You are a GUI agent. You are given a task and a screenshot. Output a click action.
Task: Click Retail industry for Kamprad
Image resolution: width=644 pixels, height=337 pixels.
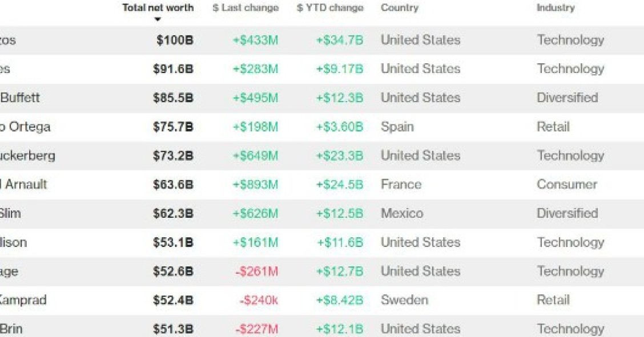[x=552, y=299]
